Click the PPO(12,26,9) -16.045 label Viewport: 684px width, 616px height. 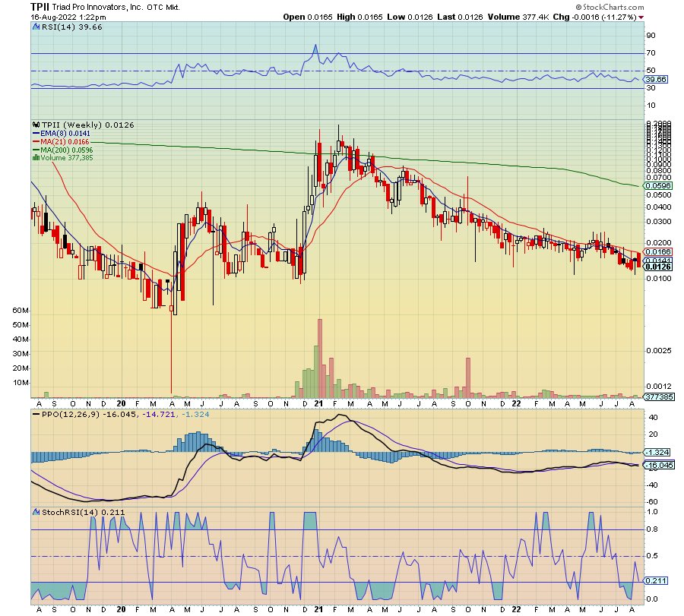[x=89, y=415]
